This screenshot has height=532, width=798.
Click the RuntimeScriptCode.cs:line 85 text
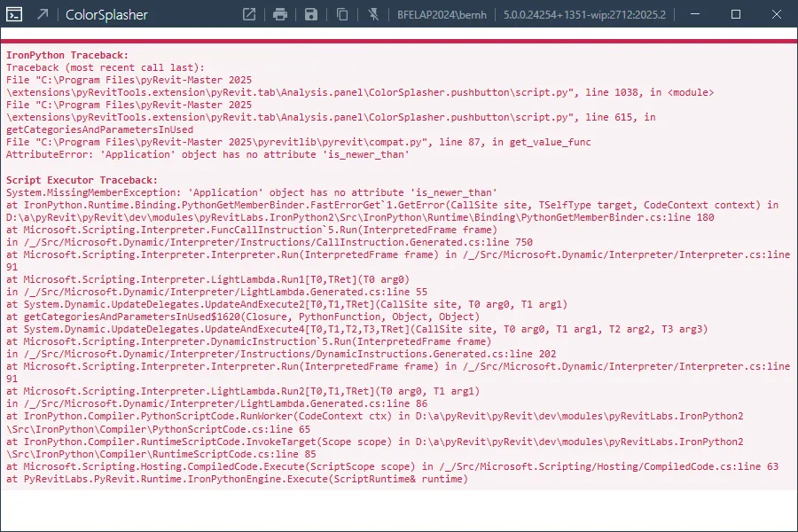coord(234,454)
